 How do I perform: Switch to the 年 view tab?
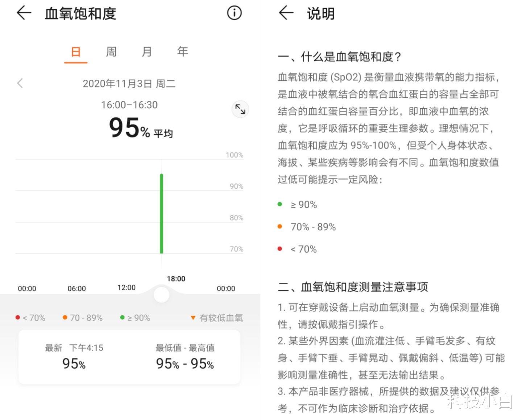182,52
